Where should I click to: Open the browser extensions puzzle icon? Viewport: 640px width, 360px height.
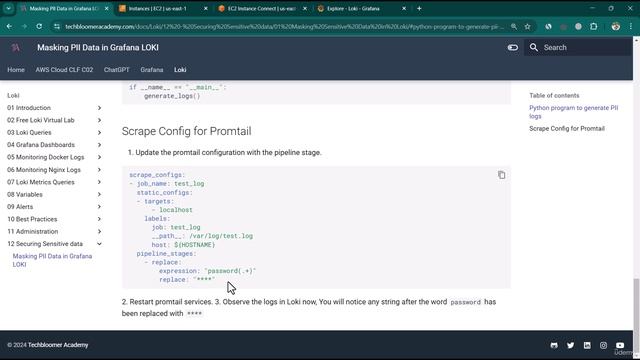[593, 27]
